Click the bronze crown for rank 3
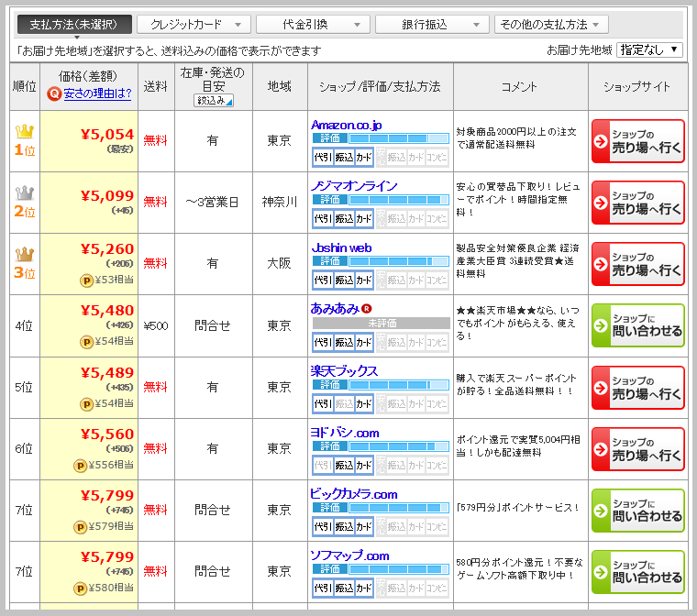This screenshot has width=697, height=616. pos(24,255)
